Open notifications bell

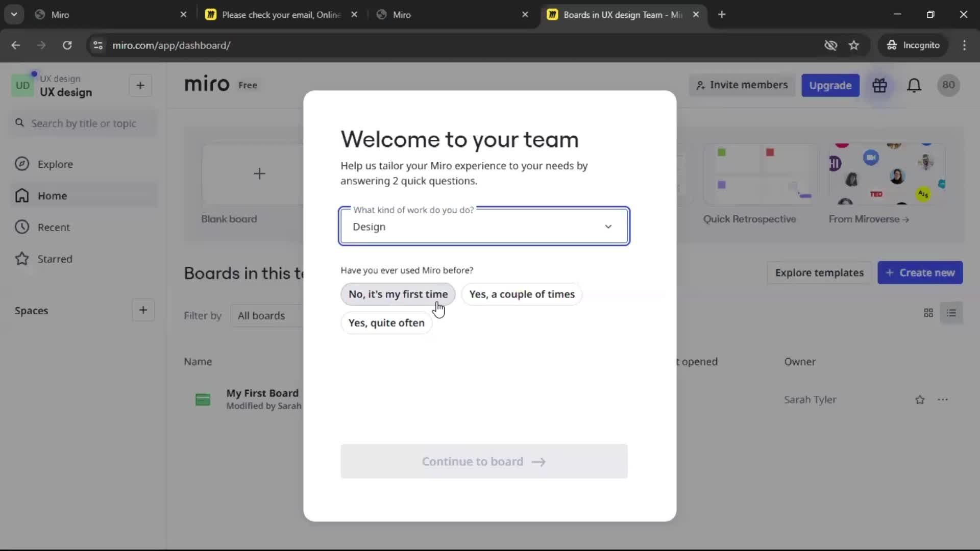coord(914,85)
